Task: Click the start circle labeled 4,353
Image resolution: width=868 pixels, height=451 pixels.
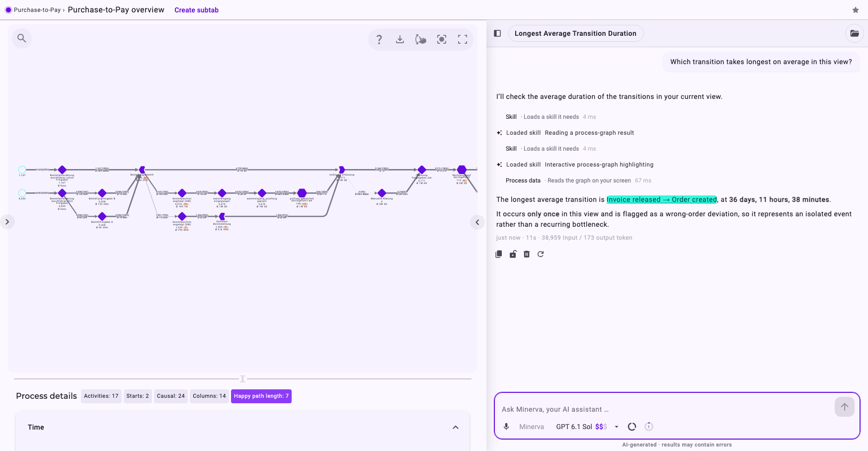Action: coord(22,193)
